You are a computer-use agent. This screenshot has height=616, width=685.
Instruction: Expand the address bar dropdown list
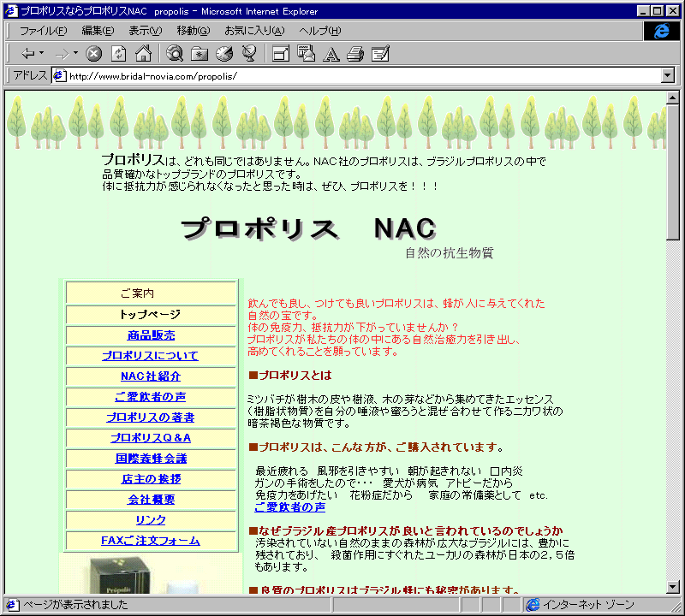[x=668, y=75]
